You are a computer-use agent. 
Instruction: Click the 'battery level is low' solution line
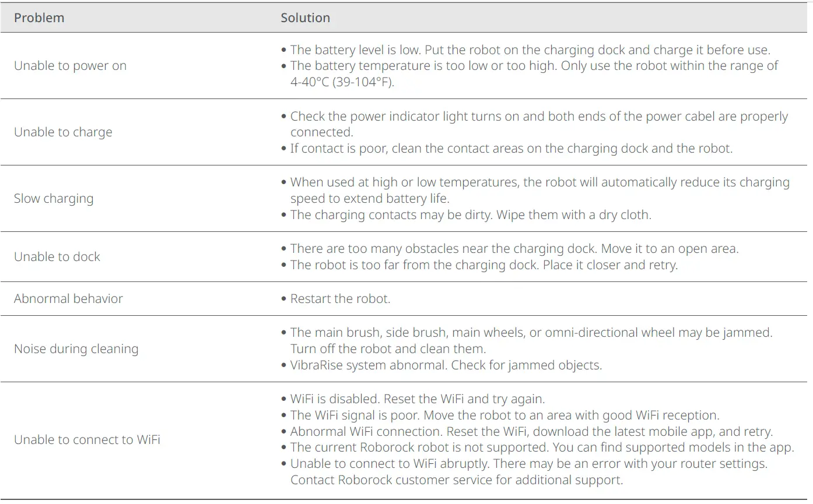[x=530, y=50]
